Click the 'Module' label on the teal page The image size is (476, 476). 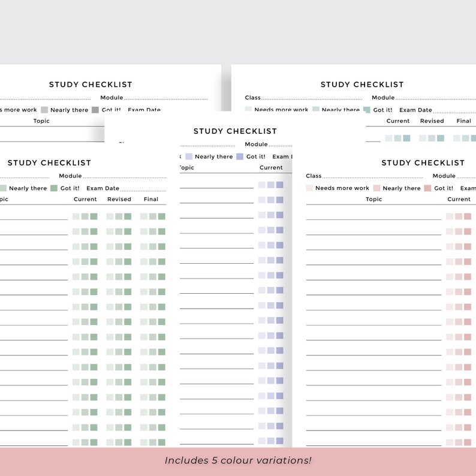pyautogui.click(x=383, y=98)
